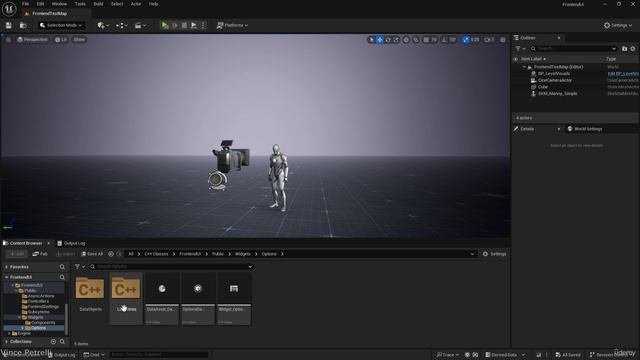
Task: Click the save current level icon
Action: [x=9, y=25]
